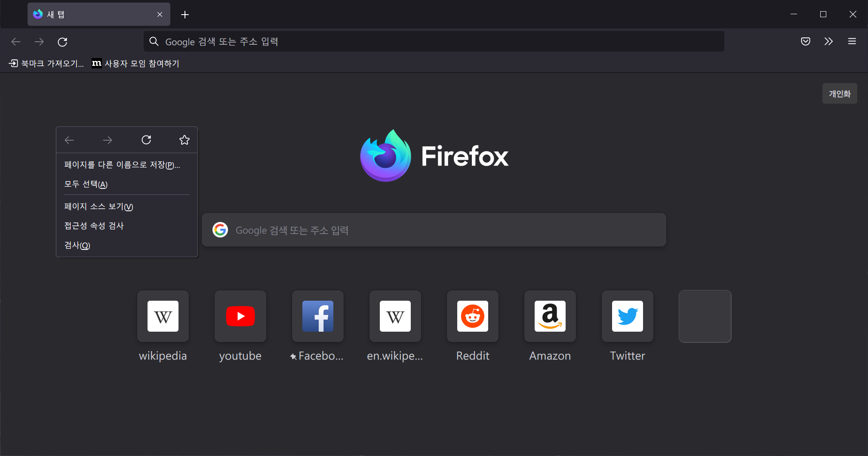Click the 개인화 button
The height and width of the screenshot is (456, 868).
point(840,93)
